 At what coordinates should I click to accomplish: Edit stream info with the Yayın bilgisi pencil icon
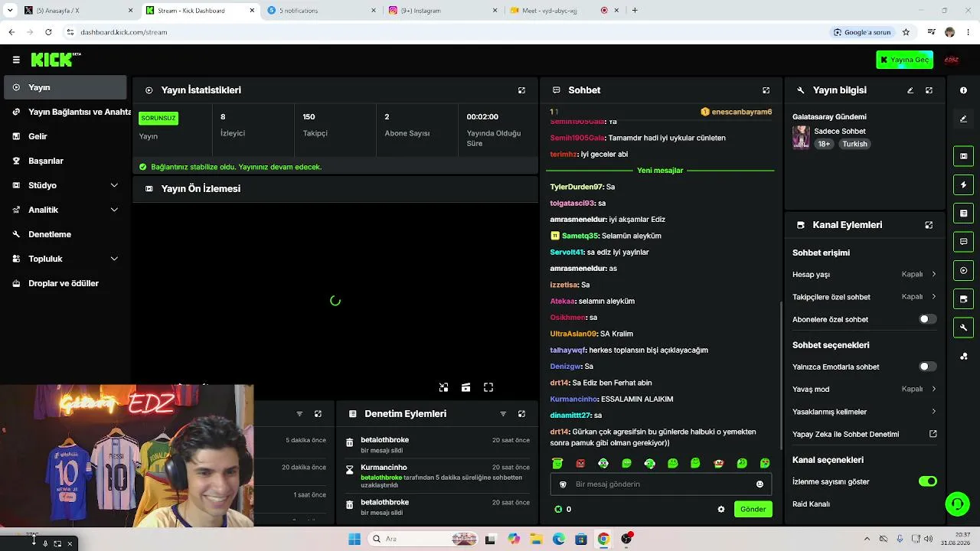(910, 90)
